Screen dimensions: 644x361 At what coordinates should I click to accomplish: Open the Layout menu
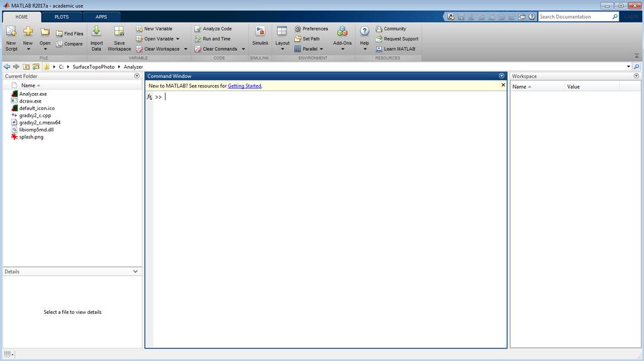282,38
